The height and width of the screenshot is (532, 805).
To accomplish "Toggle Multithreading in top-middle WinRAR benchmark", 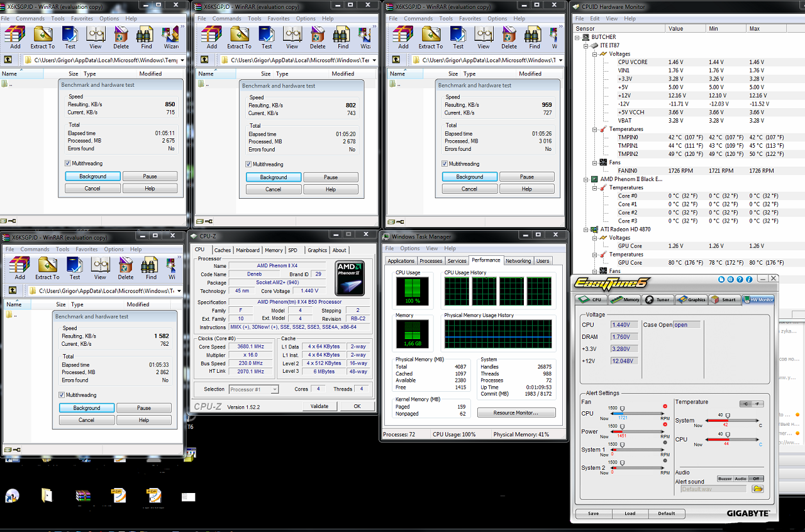I will (249, 165).
